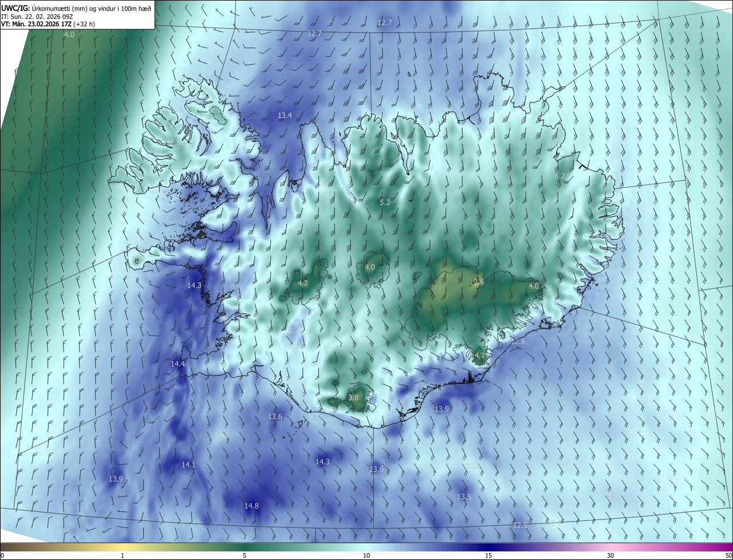Select the initialization time line 'IT: Sun. 22. 02. 2026 09Z'
The image size is (733, 560).
point(37,16)
